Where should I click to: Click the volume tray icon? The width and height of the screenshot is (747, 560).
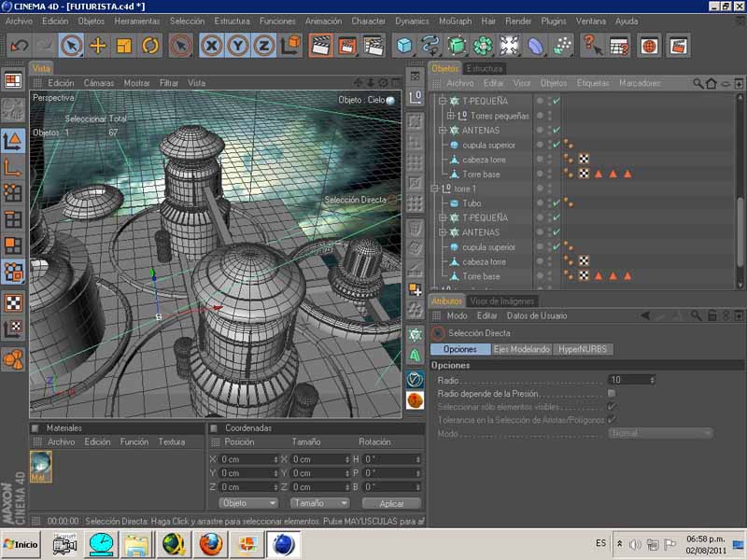pyautogui.click(x=635, y=544)
